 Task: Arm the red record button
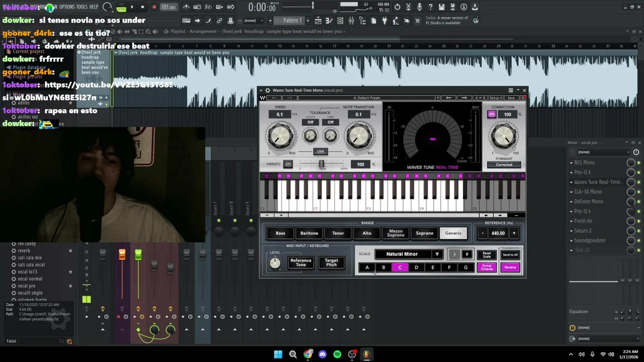(154, 7)
